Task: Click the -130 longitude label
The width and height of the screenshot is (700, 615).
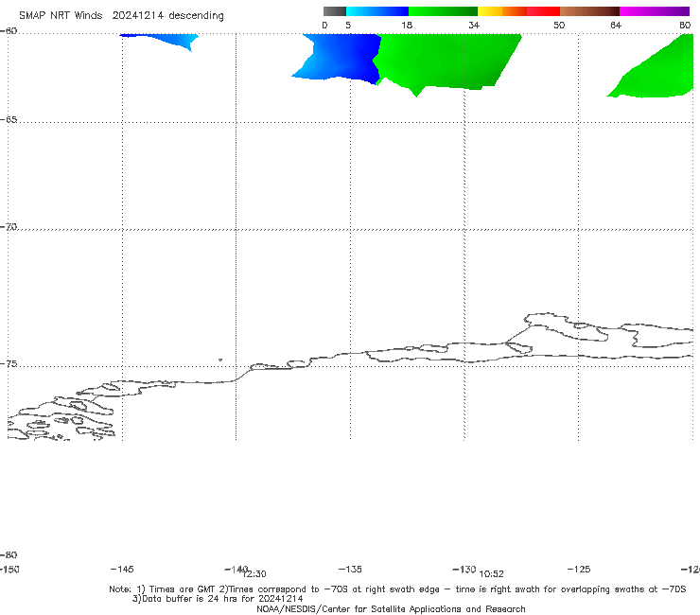Action: (464, 569)
